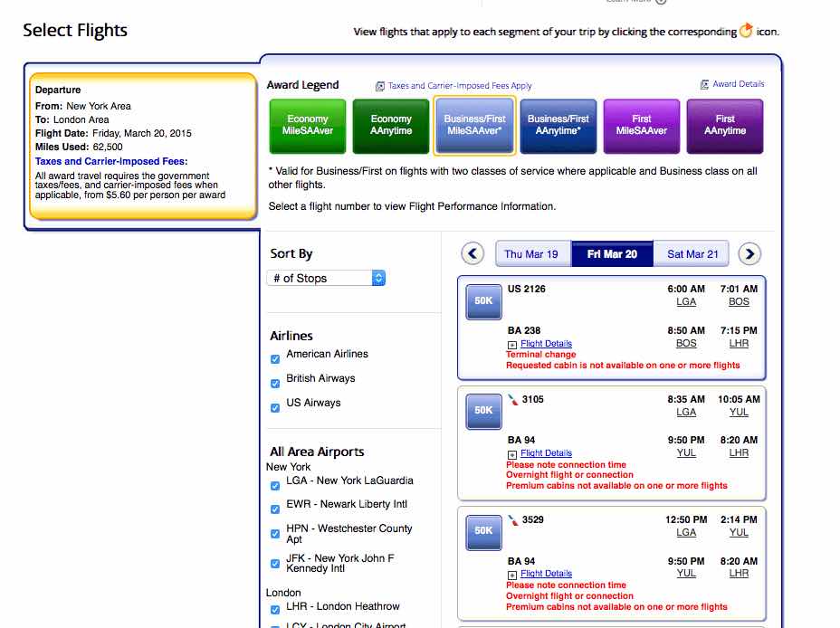Click LGA airport code under 6:00 AM
Image resolution: width=840 pixels, height=628 pixels.
point(686,302)
